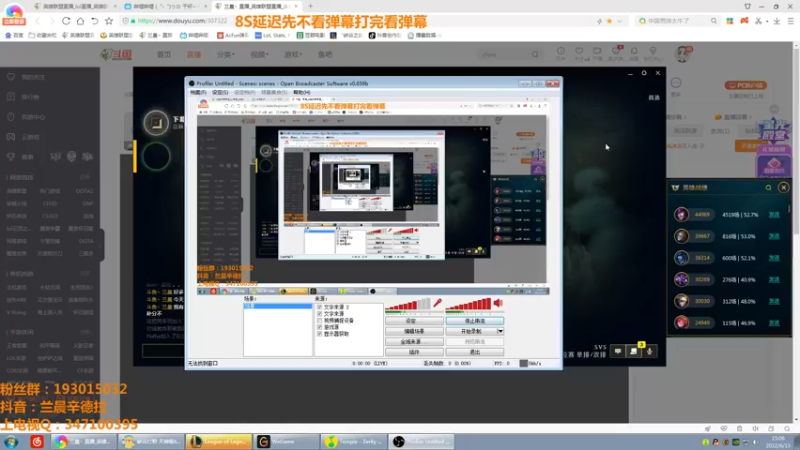Adjust the OBS desktop audio volume bar
The height and width of the screenshot is (450, 800).
coord(468,305)
